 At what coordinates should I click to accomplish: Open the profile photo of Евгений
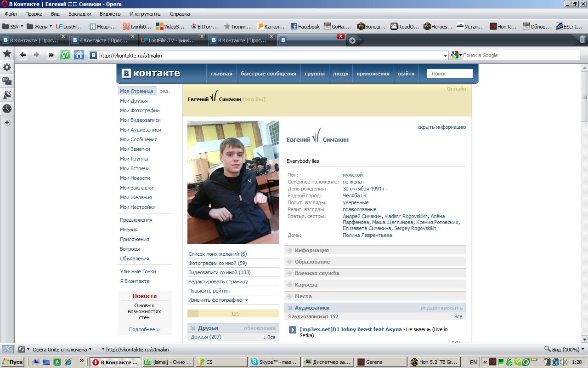click(233, 182)
